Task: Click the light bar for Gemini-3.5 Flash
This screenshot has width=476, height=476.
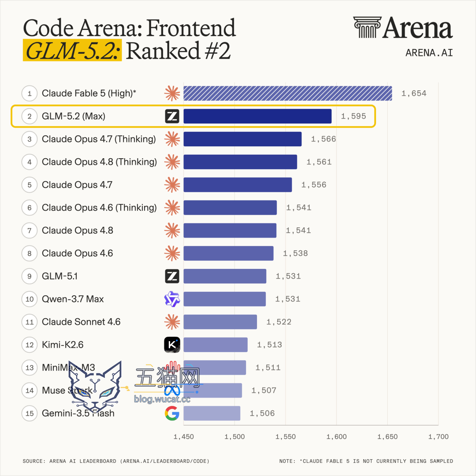Action: [x=212, y=413]
